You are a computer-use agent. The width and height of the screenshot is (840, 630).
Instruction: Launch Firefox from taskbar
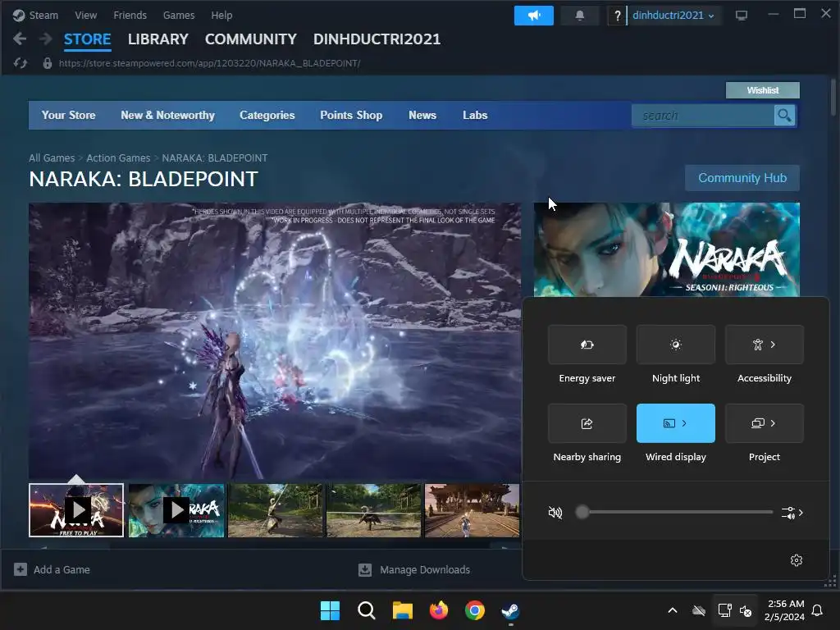pos(439,610)
